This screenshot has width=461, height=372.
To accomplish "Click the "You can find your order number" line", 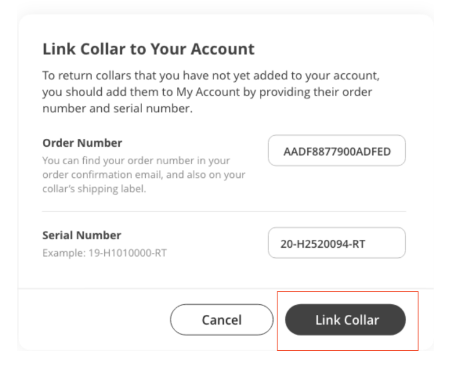I will [136, 161].
